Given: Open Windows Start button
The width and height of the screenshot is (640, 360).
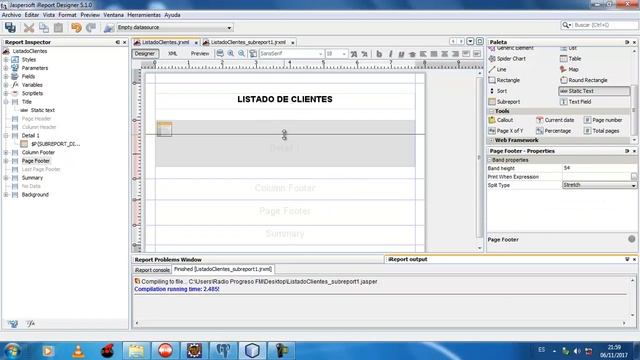Looking at the screenshot, I should [x=12, y=351].
